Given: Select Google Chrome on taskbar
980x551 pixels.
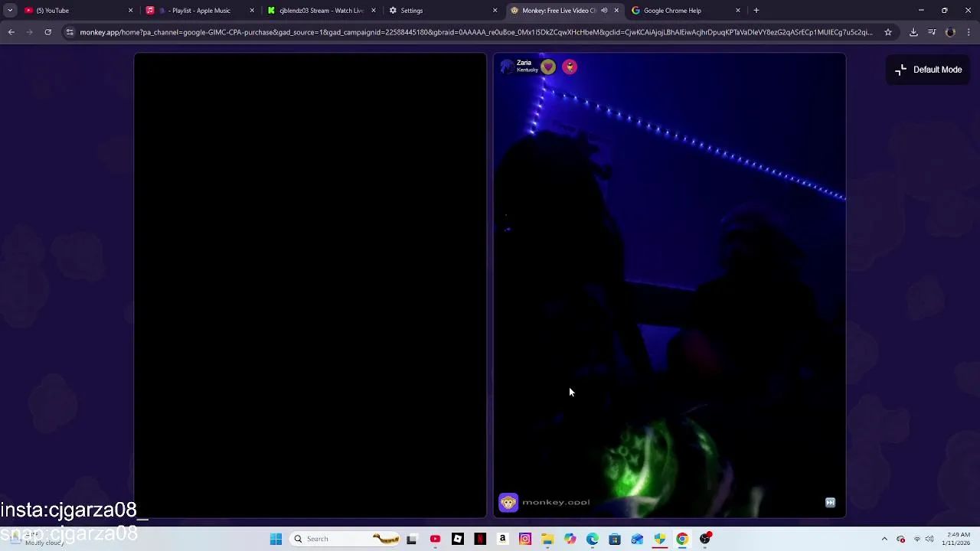Looking at the screenshot, I should pyautogui.click(x=682, y=539).
